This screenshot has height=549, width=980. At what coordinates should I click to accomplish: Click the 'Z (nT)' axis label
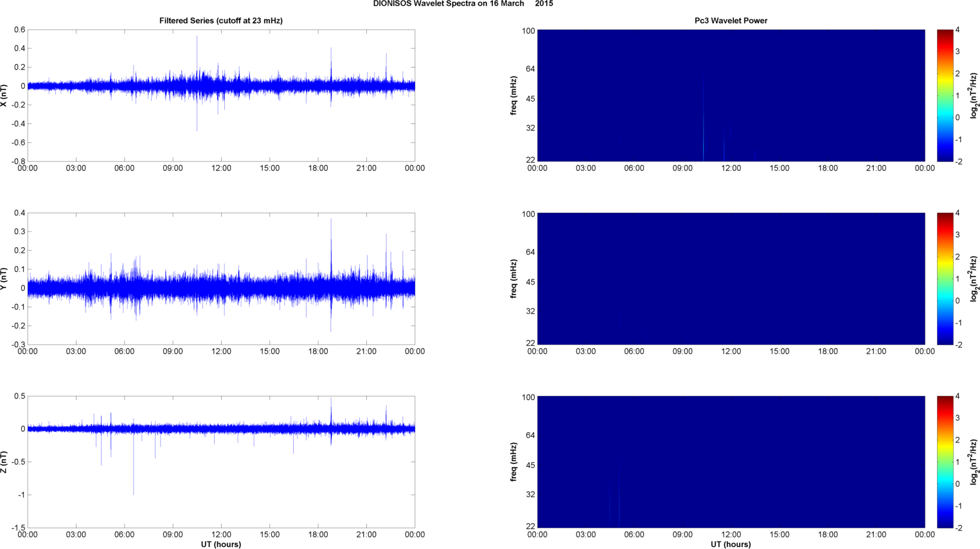point(4,462)
